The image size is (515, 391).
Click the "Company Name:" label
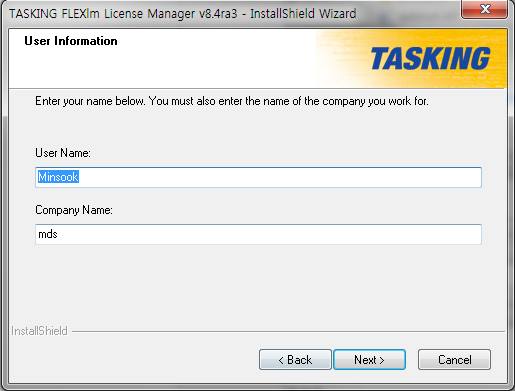coord(74,210)
